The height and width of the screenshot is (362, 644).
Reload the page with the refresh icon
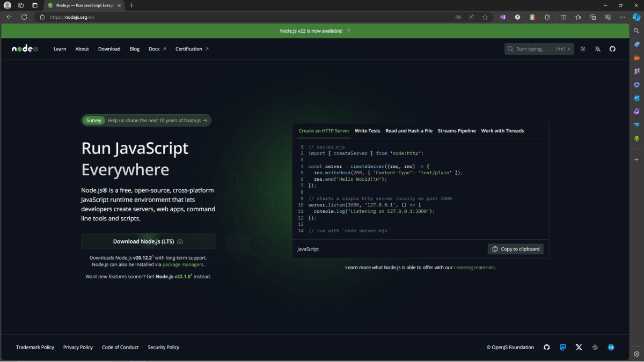(24, 17)
